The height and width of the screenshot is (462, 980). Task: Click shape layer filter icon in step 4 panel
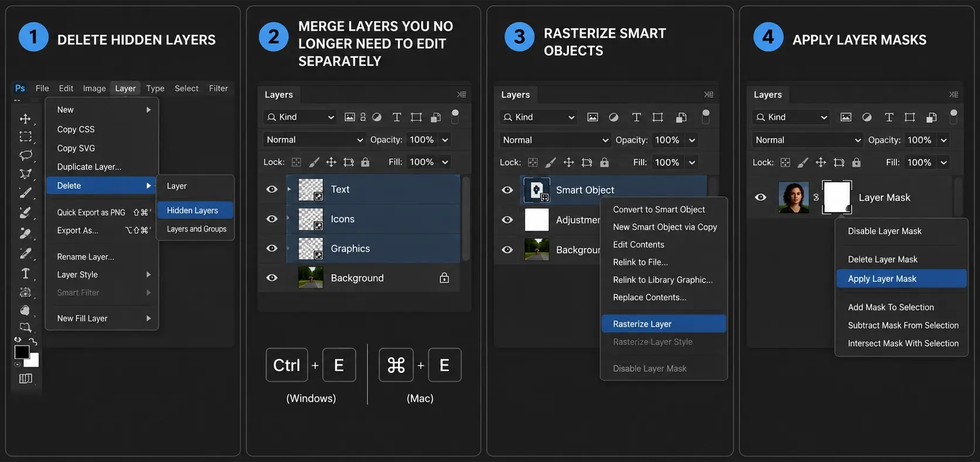point(910,117)
